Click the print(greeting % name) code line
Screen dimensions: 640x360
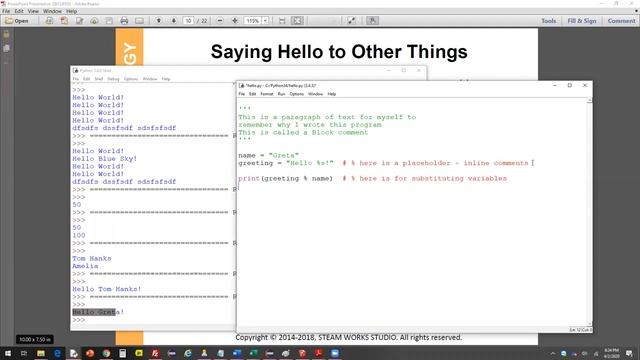coord(285,179)
